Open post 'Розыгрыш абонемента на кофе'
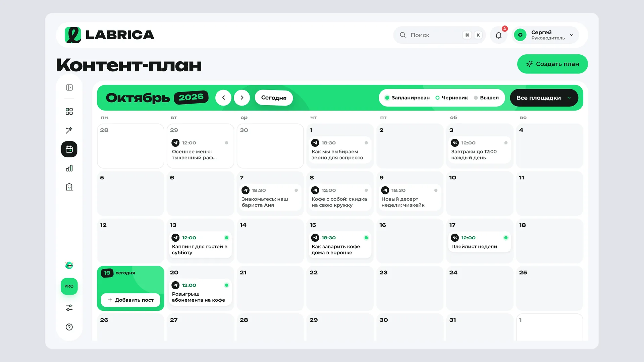The height and width of the screenshot is (362, 644). [200, 292]
